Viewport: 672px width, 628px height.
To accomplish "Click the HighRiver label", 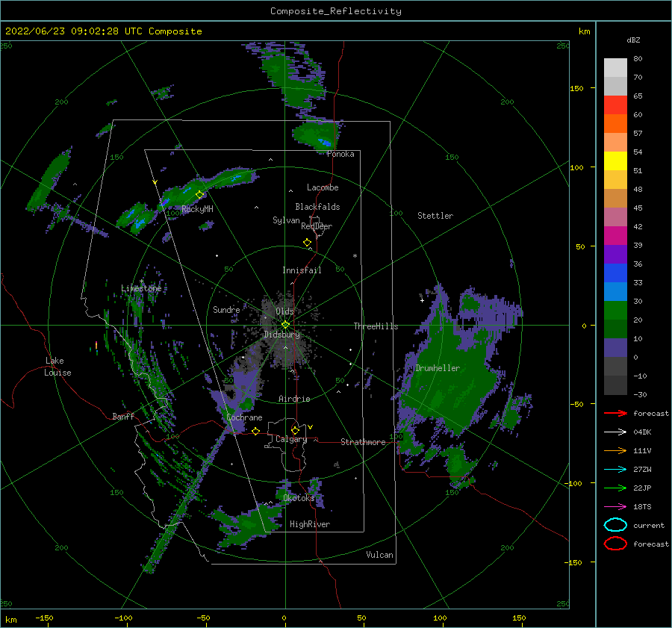I will (x=310, y=524).
